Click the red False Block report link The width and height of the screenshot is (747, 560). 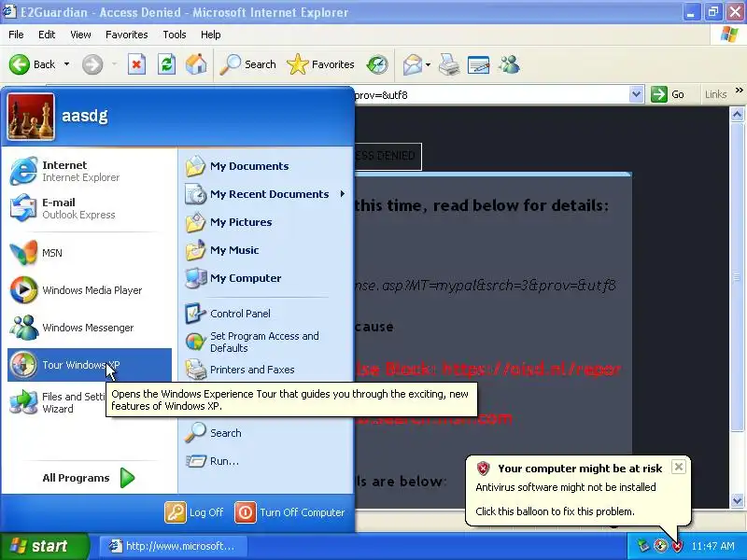tap(487, 369)
